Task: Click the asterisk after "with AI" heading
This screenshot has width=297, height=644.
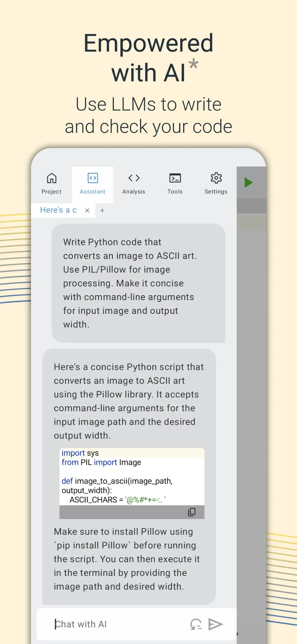Action: 194,64
